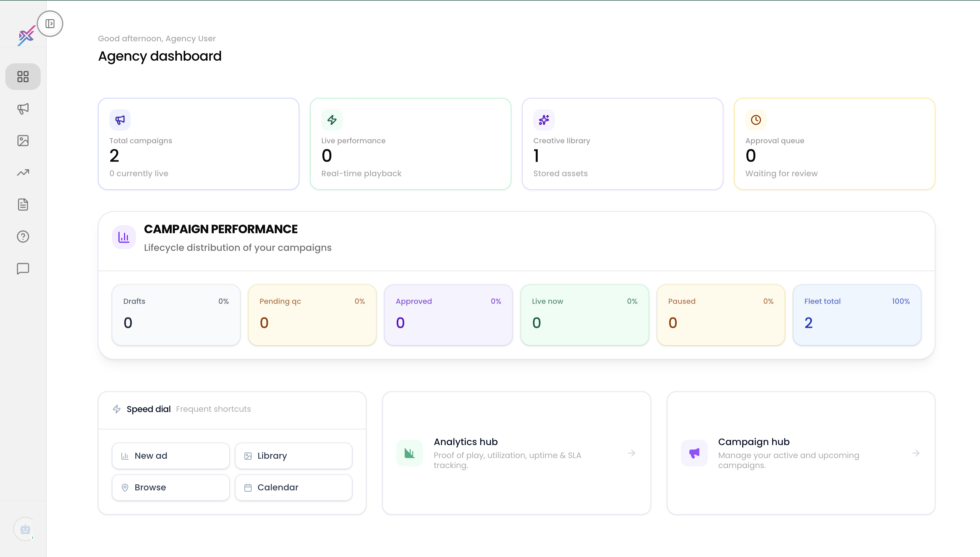Click the Library shortcut button
This screenshot has width=980, height=557.
click(x=294, y=456)
